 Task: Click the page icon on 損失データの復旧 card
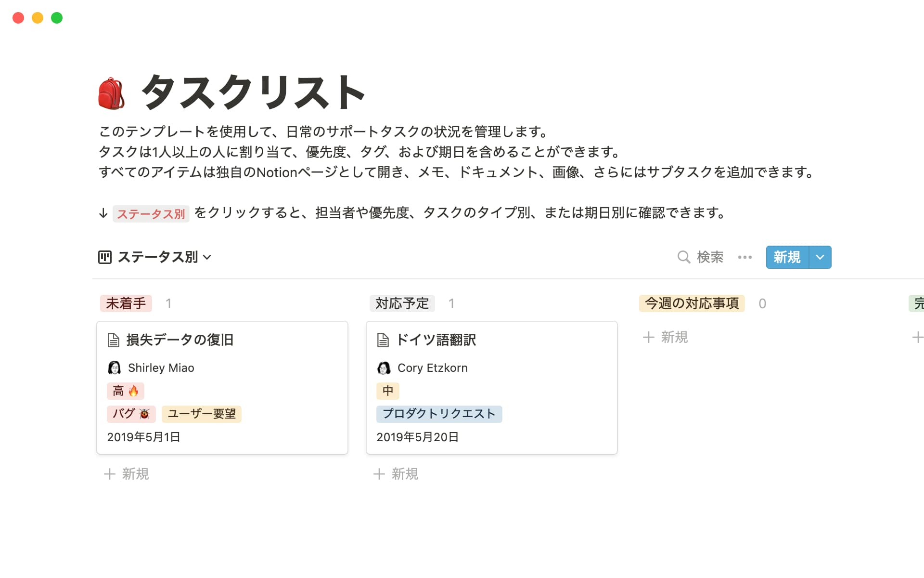[x=114, y=340]
